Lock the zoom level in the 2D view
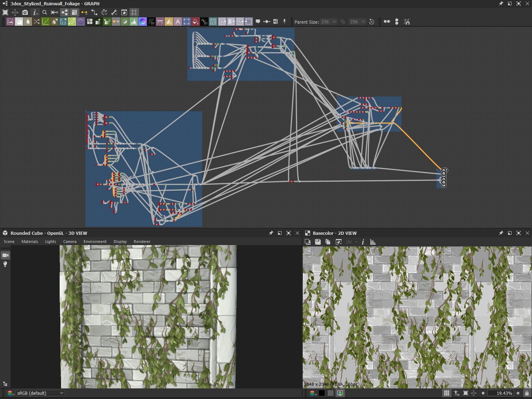 tap(527, 393)
